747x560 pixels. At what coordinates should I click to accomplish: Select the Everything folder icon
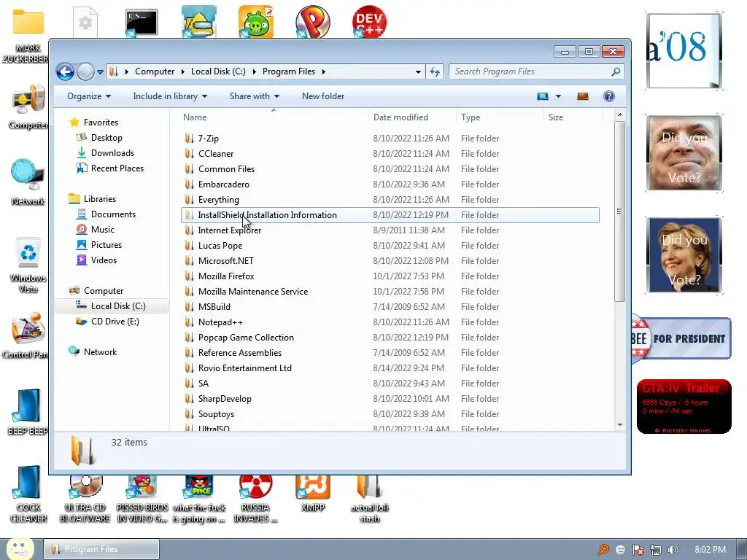[x=189, y=200]
